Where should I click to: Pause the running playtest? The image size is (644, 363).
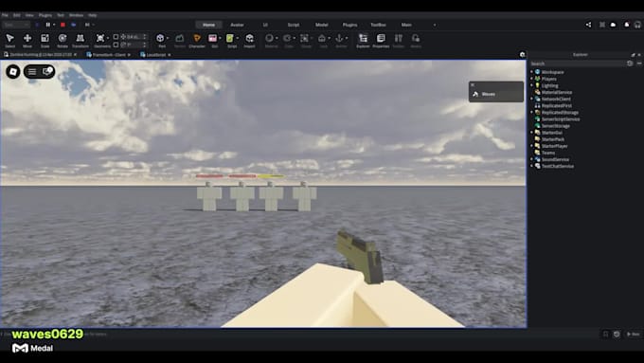click(48, 25)
